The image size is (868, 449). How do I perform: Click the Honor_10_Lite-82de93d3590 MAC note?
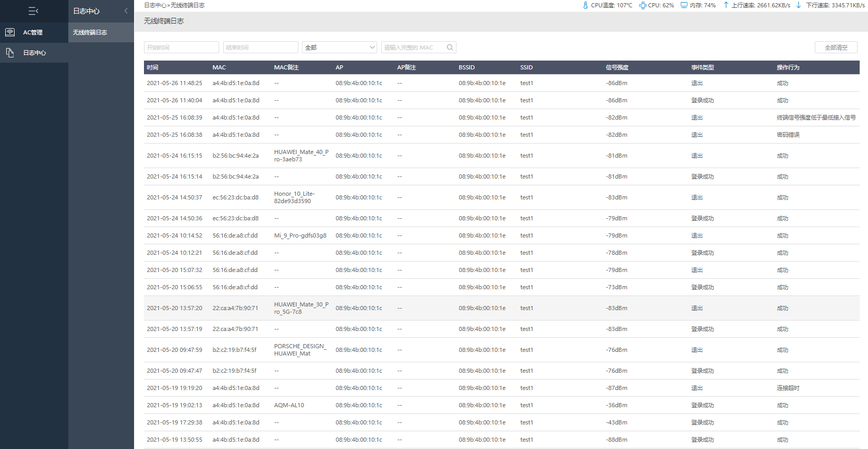pos(294,197)
